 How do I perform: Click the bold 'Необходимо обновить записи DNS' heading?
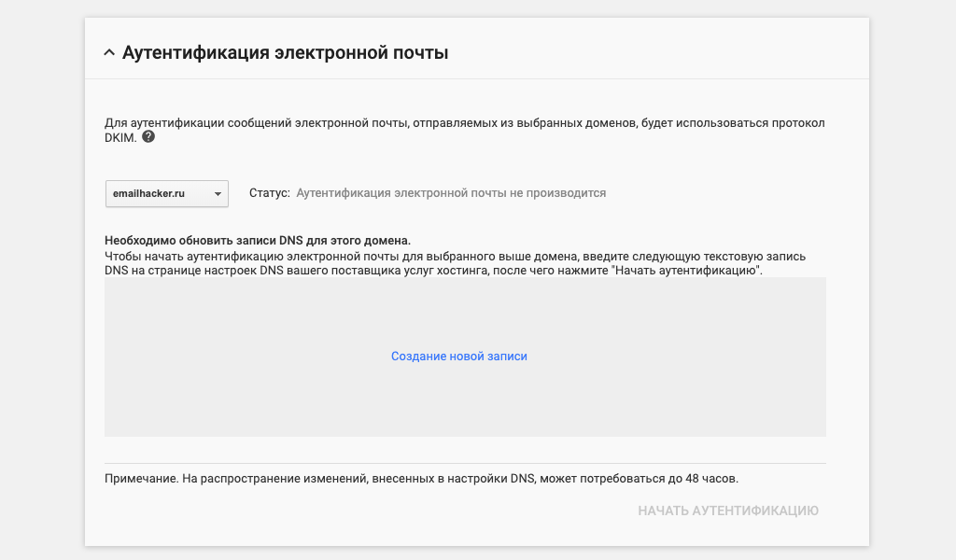[x=258, y=240]
